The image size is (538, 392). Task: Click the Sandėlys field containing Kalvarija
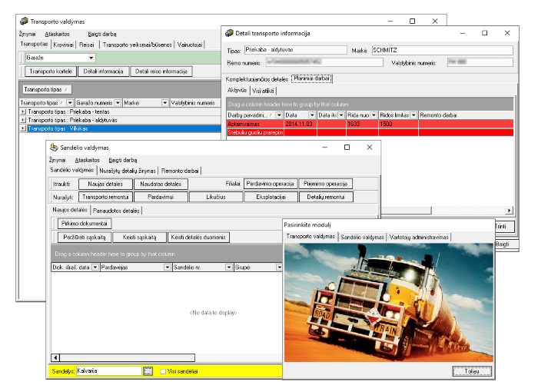(109, 371)
